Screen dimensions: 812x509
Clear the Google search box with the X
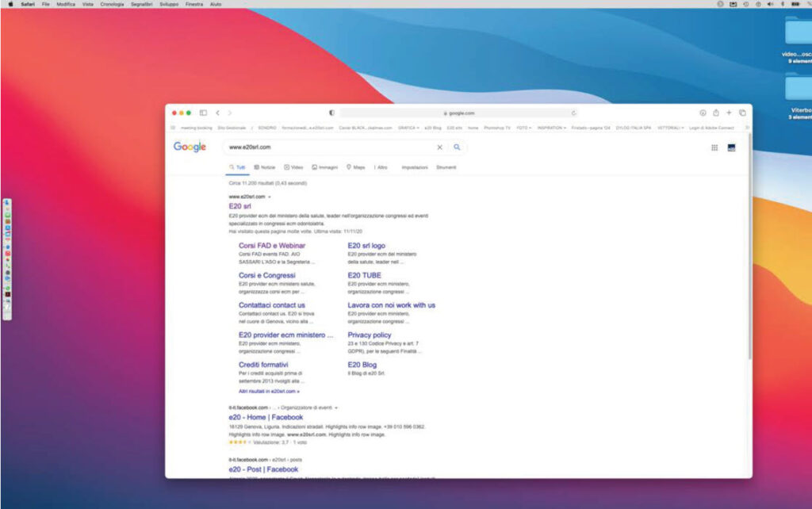pyautogui.click(x=439, y=147)
